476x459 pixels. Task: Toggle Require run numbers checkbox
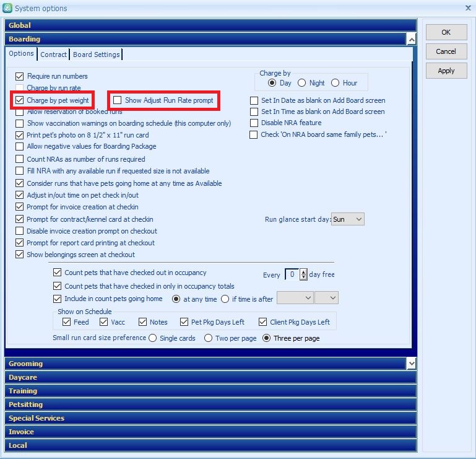pos(19,76)
